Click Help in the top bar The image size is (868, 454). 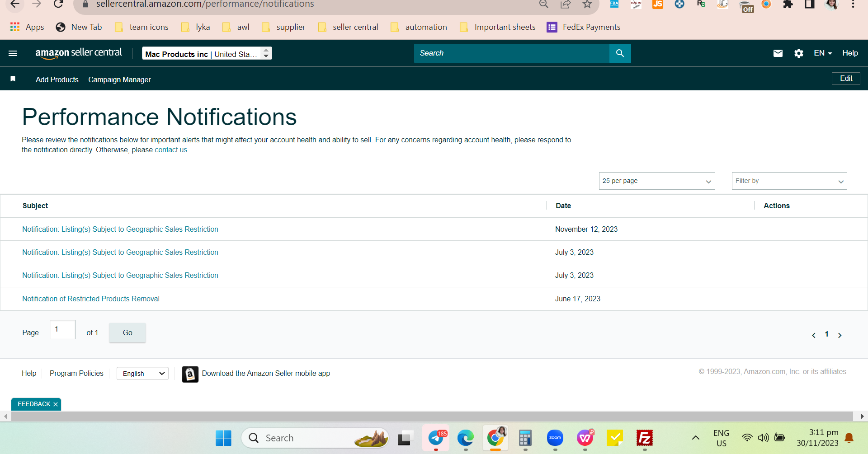pos(850,53)
